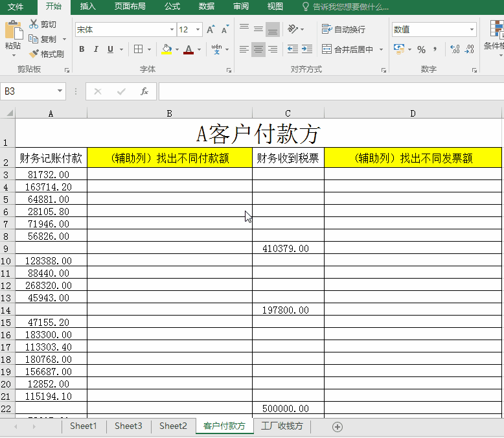
Task: Open the 工厂收钱方 sheet tab
Action: pos(282,426)
